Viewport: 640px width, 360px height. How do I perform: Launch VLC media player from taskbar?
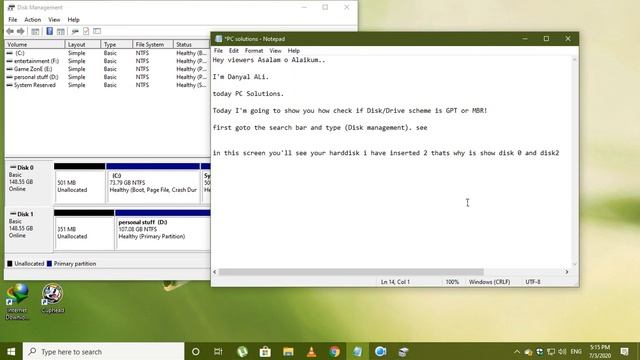tap(311, 351)
